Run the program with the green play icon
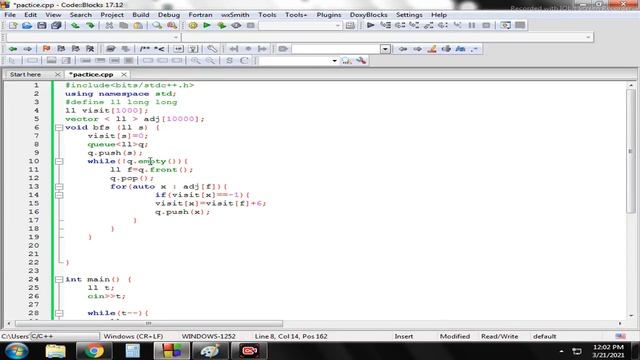The image size is (640, 360). click(207, 25)
